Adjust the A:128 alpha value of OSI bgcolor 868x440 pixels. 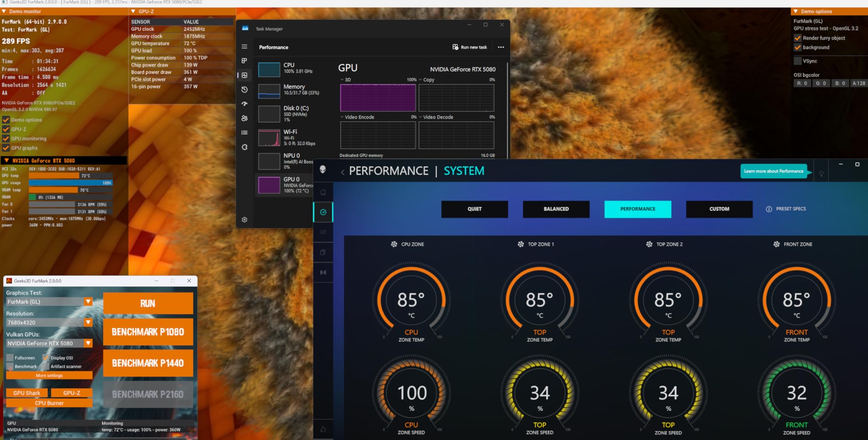coord(859,83)
